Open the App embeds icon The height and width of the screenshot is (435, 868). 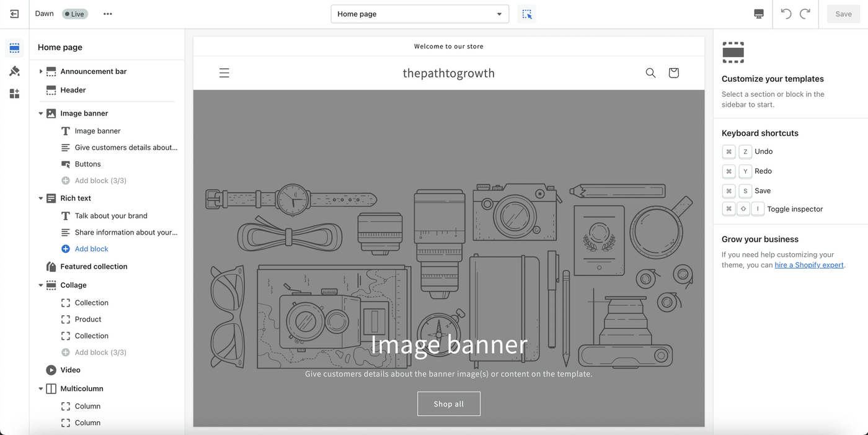(x=14, y=94)
